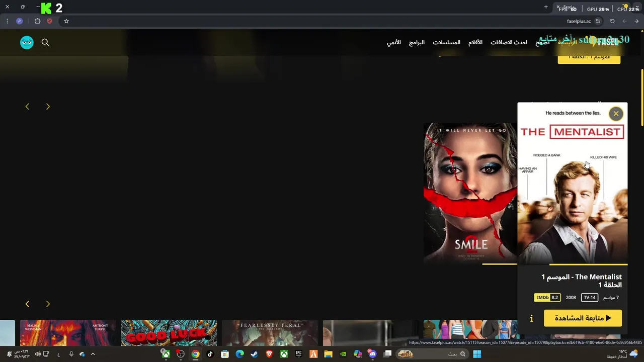Click the page vertical scrollbar
The width and height of the screenshot is (644, 362).
click(x=642, y=98)
